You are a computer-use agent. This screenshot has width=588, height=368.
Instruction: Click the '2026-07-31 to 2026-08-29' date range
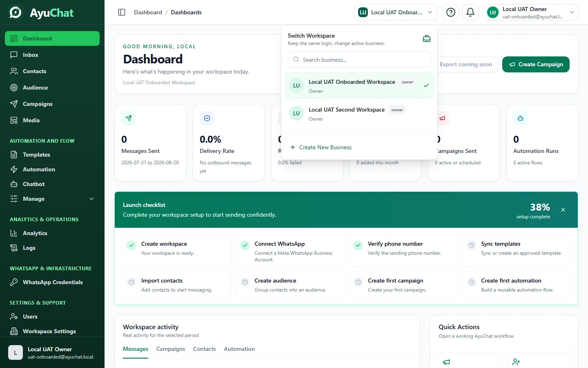(x=150, y=163)
